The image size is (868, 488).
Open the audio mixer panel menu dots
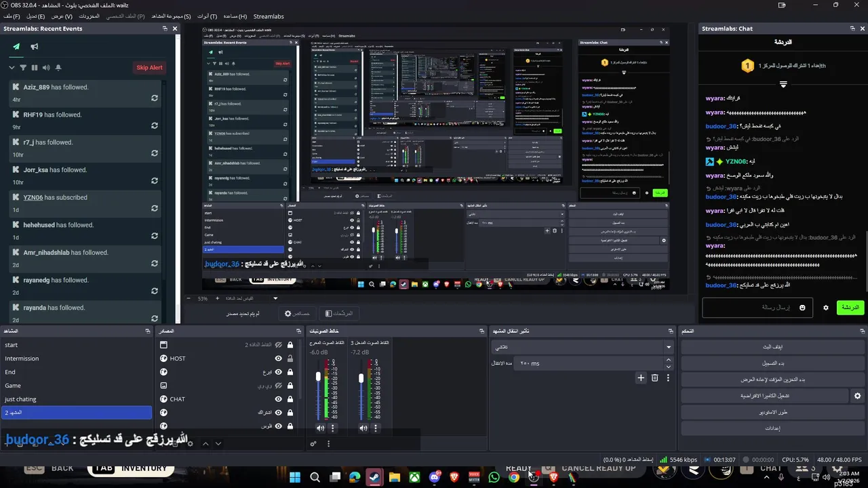click(329, 444)
